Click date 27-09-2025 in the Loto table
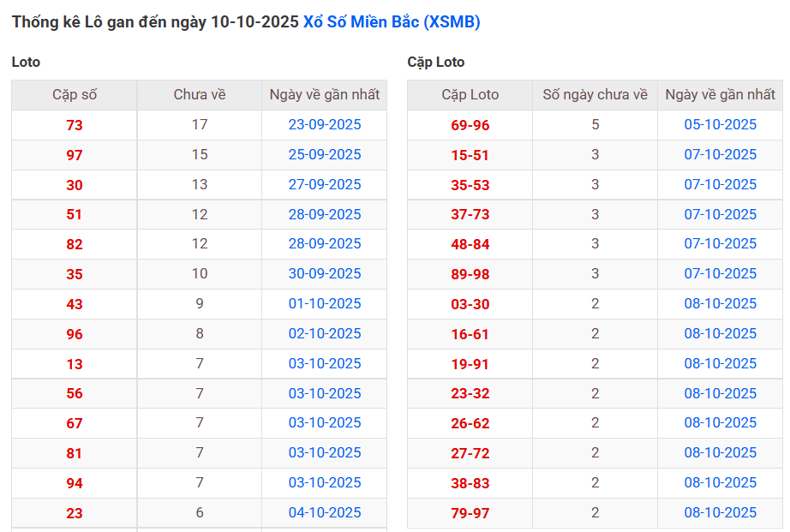790x532 pixels. (x=324, y=185)
